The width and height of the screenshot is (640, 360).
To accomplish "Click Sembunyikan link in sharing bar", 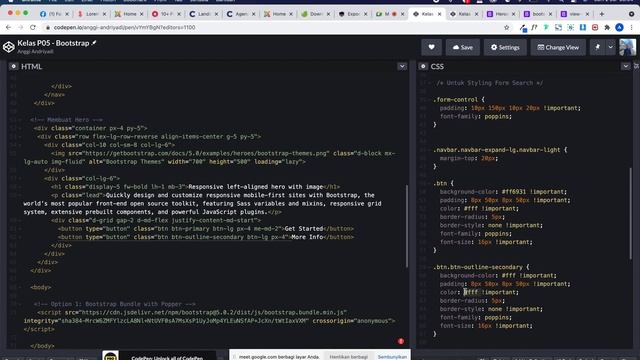I will coord(392,356).
